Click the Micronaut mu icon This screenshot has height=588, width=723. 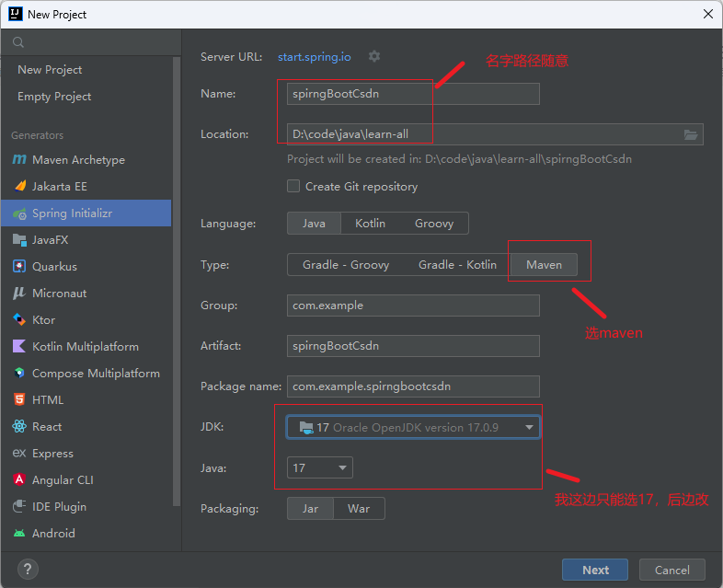19,294
